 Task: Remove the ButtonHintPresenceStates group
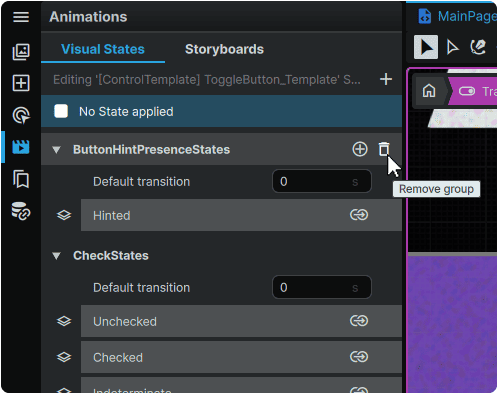point(384,149)
